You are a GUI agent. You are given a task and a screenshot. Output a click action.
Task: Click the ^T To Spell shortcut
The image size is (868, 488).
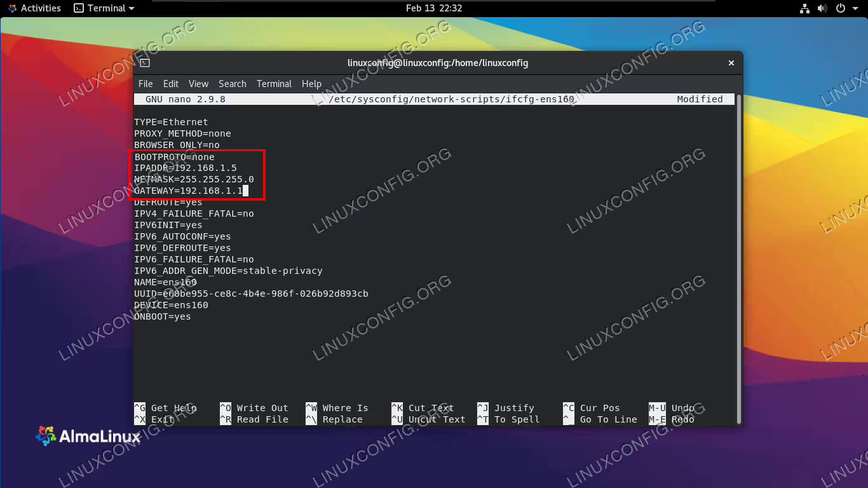[508, 419]
